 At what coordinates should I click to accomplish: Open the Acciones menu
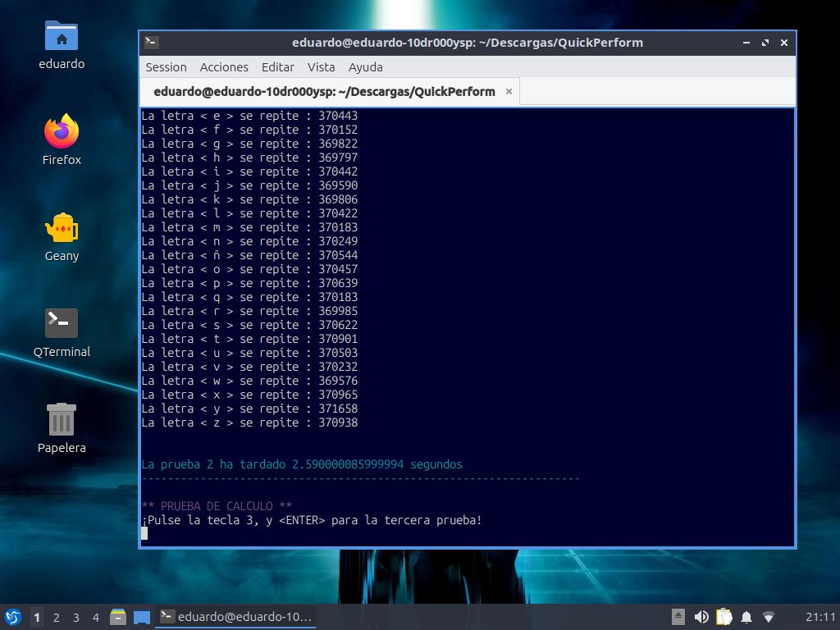click(x=224, y=67)
